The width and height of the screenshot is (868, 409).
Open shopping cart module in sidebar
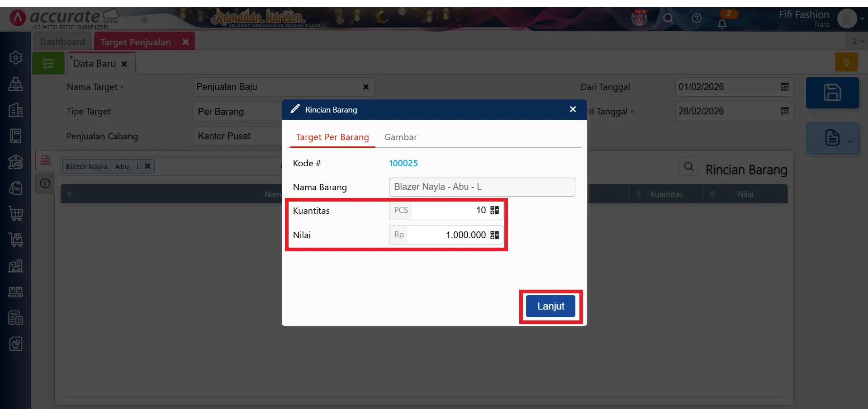click(x=16, y=214)
